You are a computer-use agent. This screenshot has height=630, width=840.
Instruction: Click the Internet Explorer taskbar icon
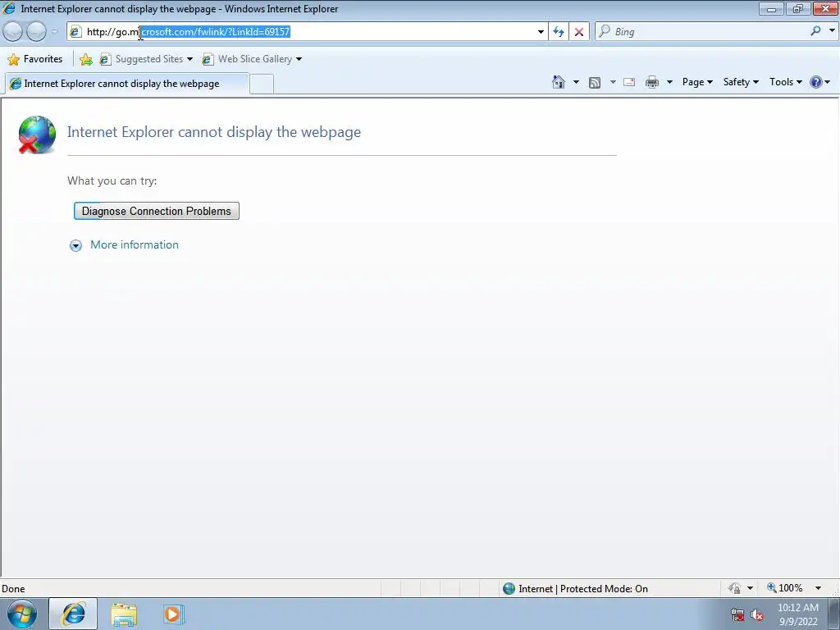73,614
